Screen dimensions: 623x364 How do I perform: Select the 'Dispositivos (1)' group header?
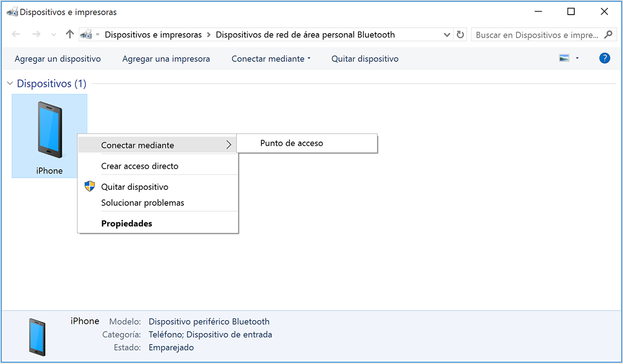tap(52, 84)
